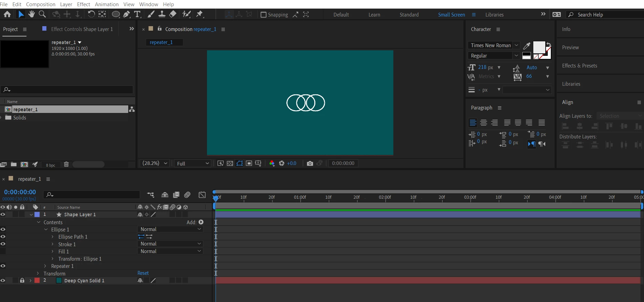Select the Rotation tool
The width and height of the screenshot is (644, 302).
(x=91, y=14)
